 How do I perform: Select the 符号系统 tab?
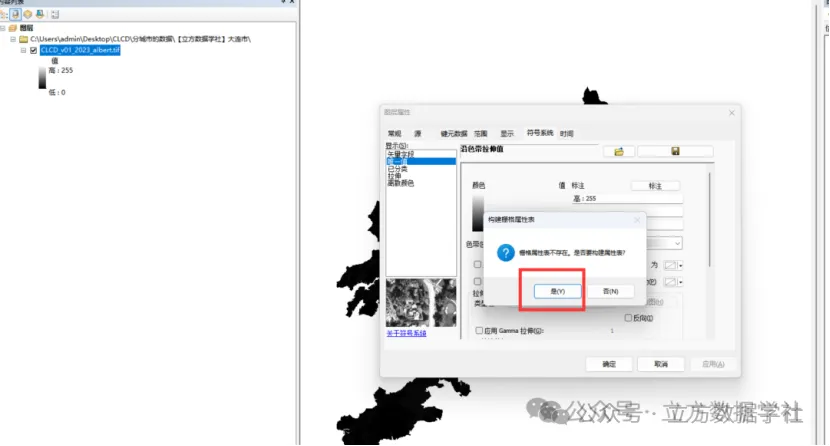pos(539,133)
